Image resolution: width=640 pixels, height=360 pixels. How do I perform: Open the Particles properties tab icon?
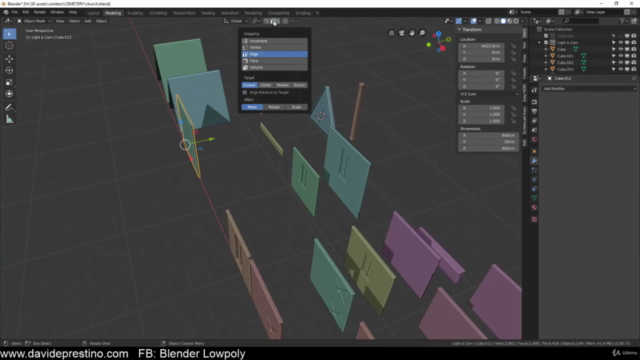[x=534, y=170]
